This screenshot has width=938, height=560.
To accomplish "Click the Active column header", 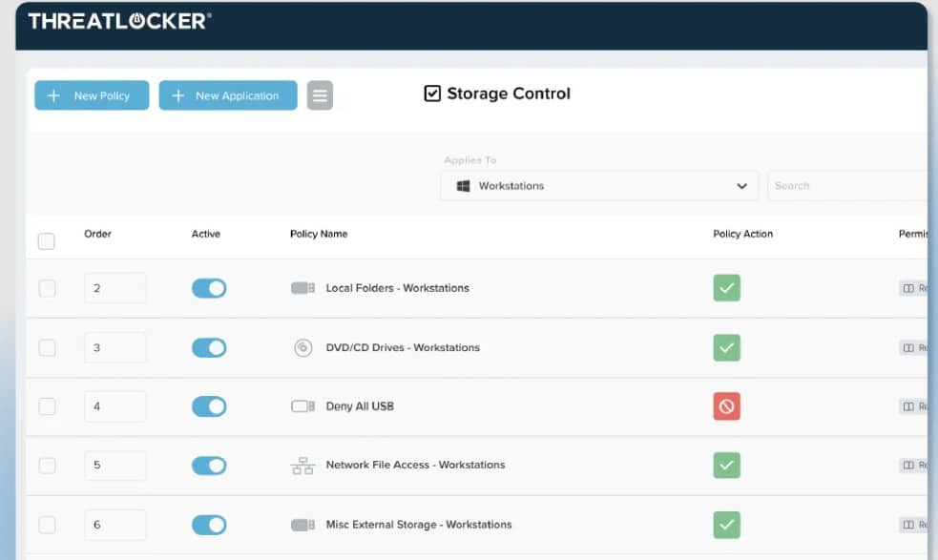I will (x=206, y=234).
